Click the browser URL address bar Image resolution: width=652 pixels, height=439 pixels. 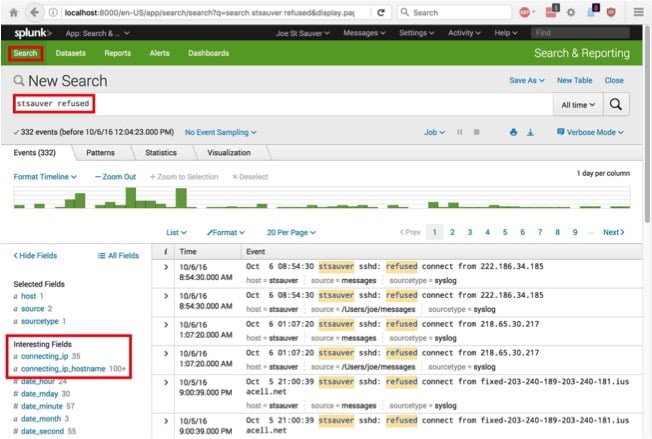(x=210, y=12)
